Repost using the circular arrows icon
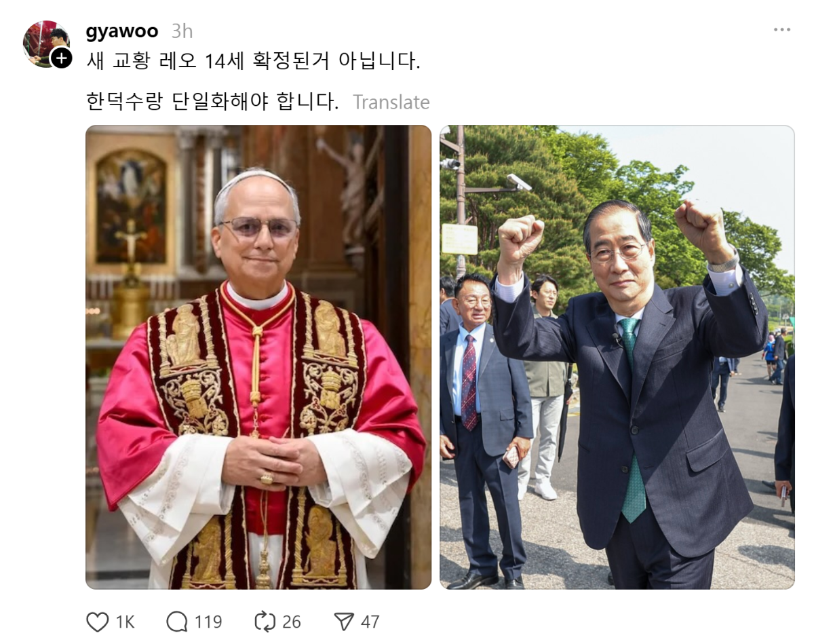814x644 pixels. 264,622
